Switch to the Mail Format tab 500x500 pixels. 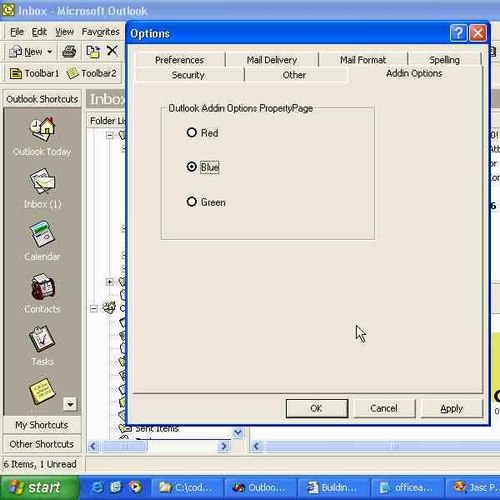point(363,60)
